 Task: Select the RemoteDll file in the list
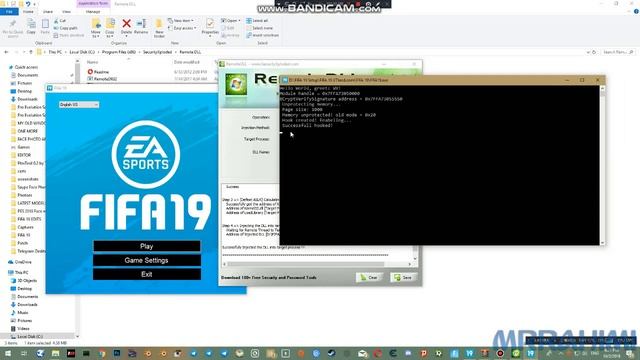coord(105,79)
